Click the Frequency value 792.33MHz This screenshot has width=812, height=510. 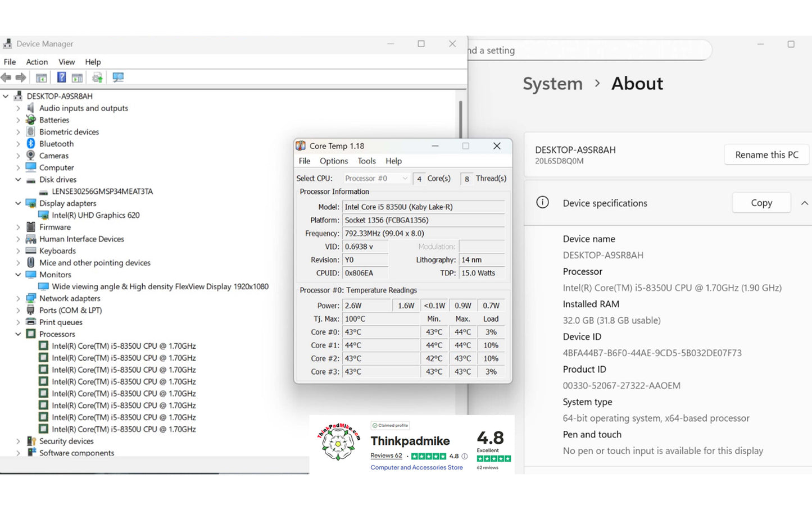point(424,233)
